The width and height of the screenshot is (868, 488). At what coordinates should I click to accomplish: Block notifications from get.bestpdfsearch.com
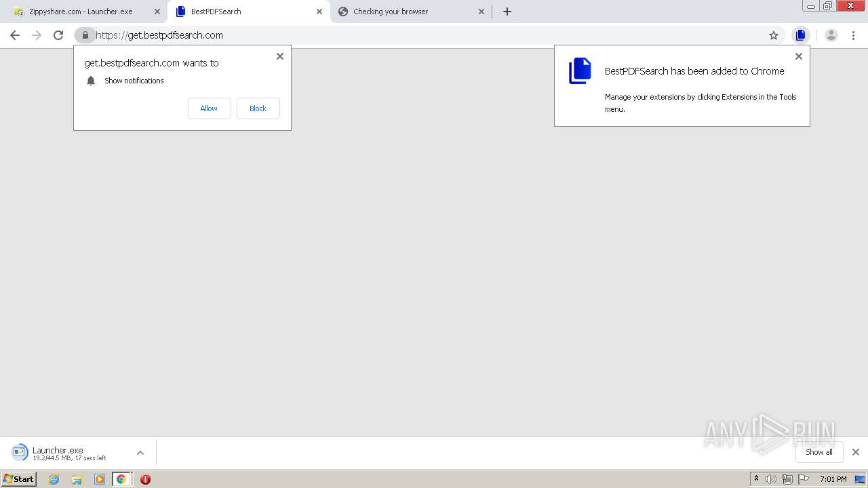[258, 108]
